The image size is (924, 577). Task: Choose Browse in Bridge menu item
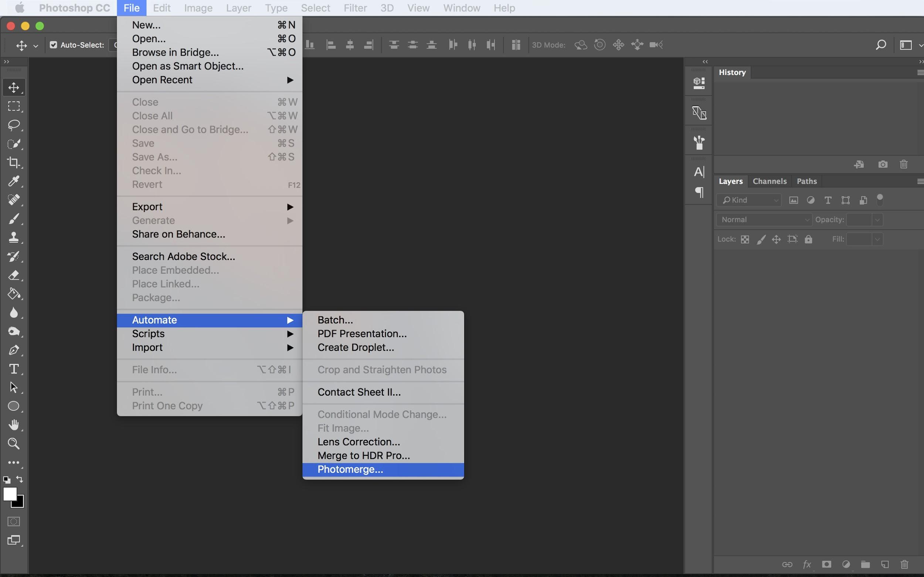coord(210,52)
